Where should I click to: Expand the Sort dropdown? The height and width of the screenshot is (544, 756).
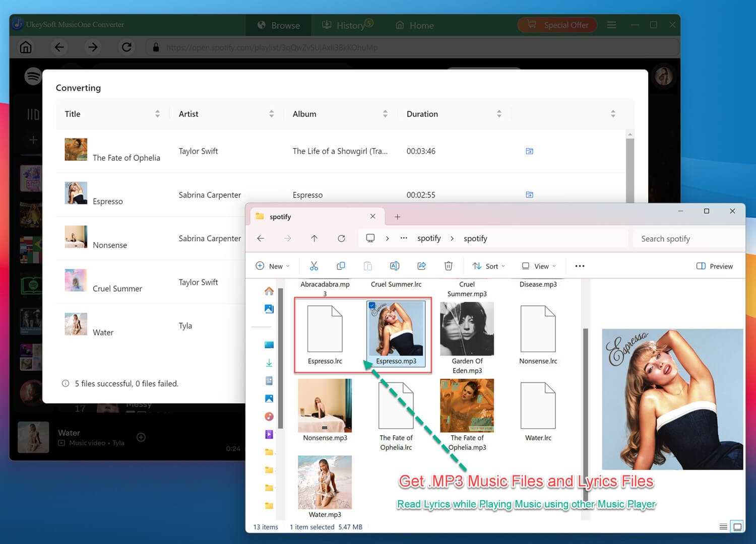(488, 266)
